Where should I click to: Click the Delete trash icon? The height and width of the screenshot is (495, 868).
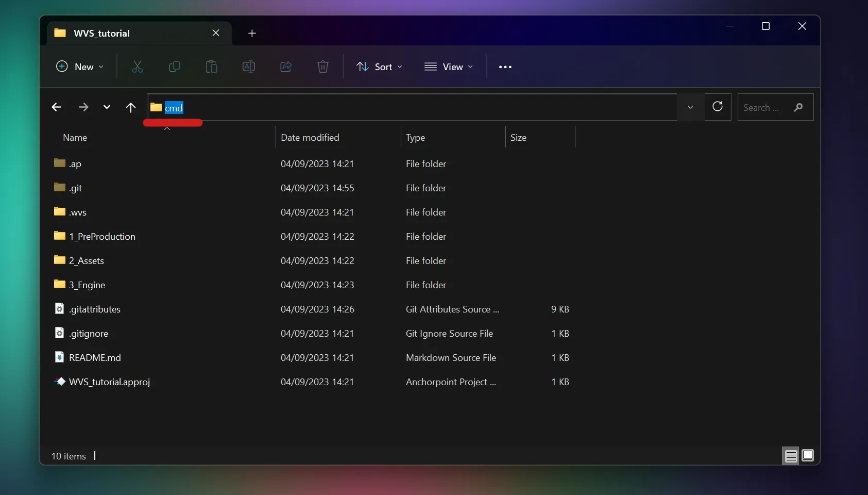(323, 67)
